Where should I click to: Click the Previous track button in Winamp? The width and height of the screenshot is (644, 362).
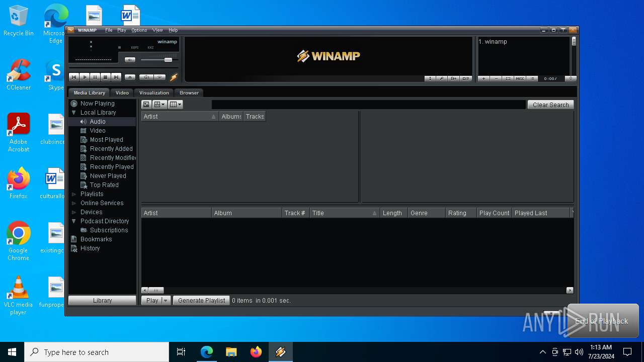click(74, 77)
